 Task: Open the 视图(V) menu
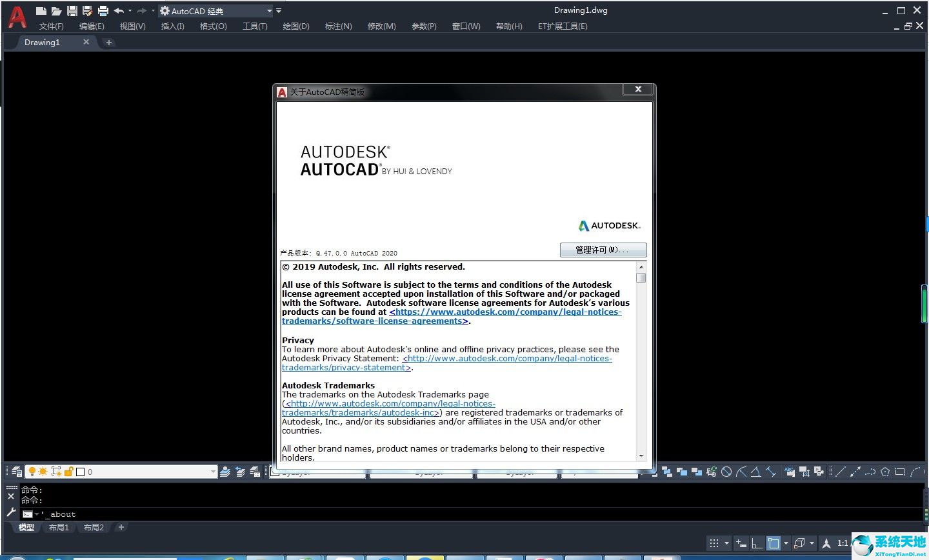coord(132,26)
